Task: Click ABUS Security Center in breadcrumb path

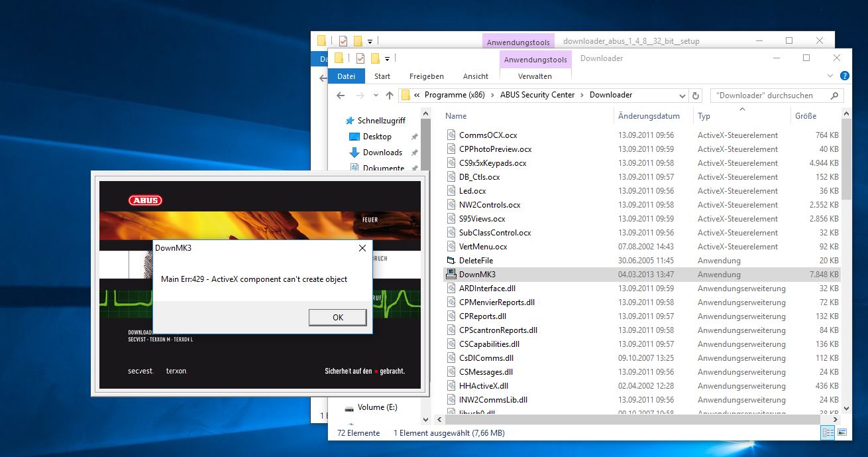Action: click(x=537, y=95)
